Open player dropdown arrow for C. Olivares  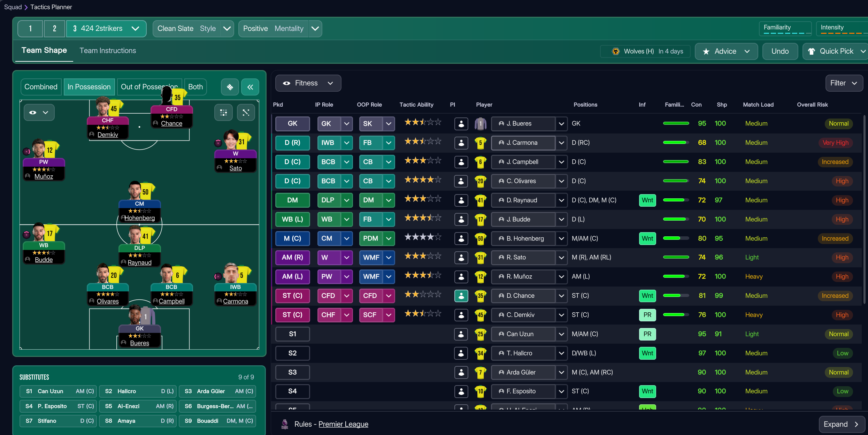(x=561, y=181)
